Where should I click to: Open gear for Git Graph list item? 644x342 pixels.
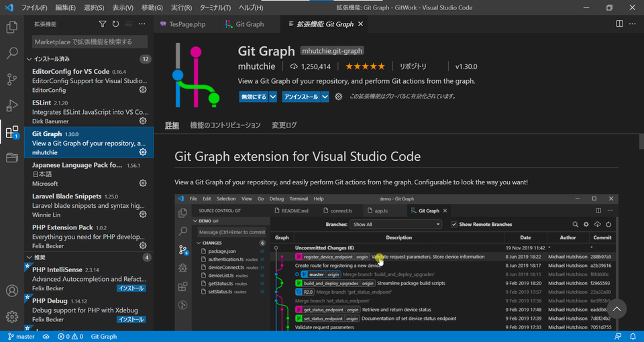click(143, 152)
